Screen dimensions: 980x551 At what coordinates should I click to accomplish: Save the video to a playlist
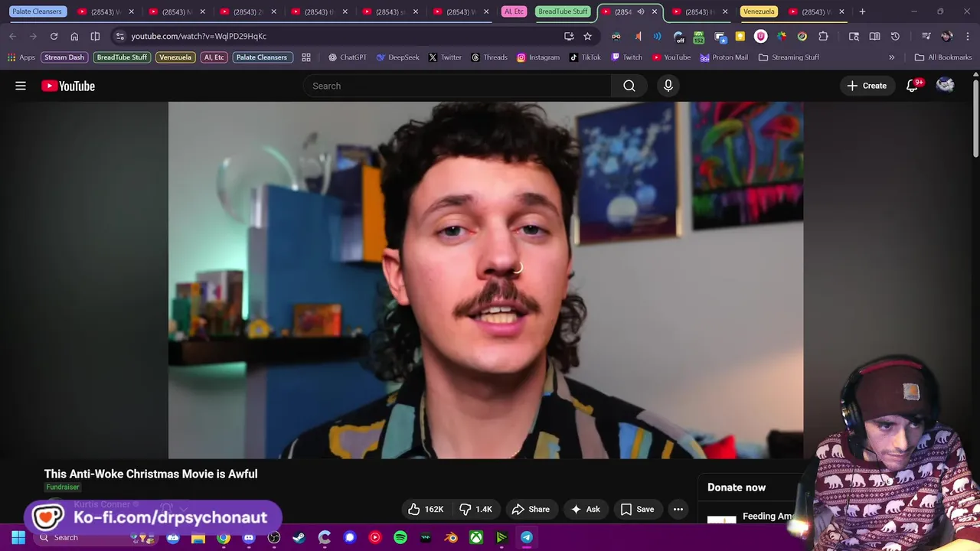(637, 509)
